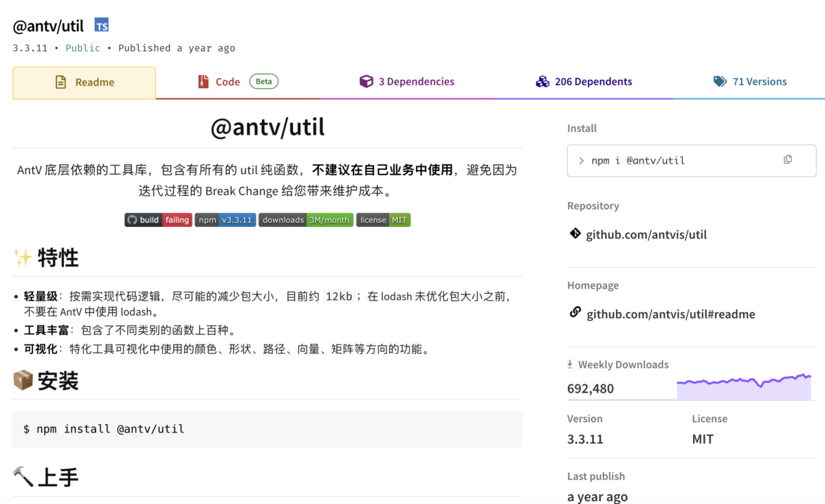
Task: Click the Dependents cubes icon
Action: [543, 81]
